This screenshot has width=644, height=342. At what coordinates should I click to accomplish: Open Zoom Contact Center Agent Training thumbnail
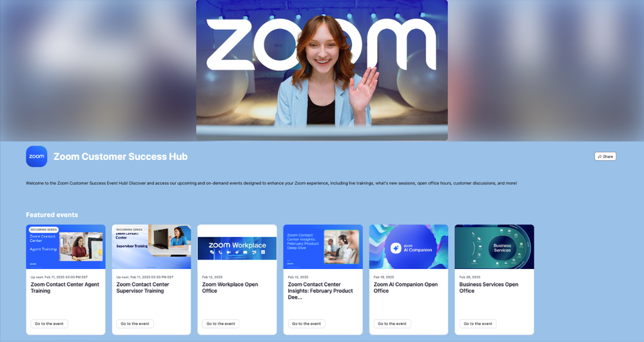point(66,246)
